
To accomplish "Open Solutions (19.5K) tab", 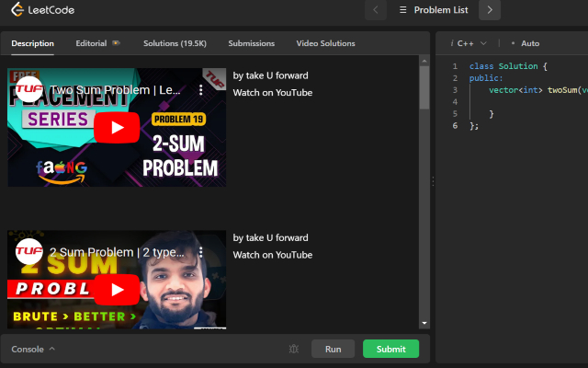I will click(175, 43).
